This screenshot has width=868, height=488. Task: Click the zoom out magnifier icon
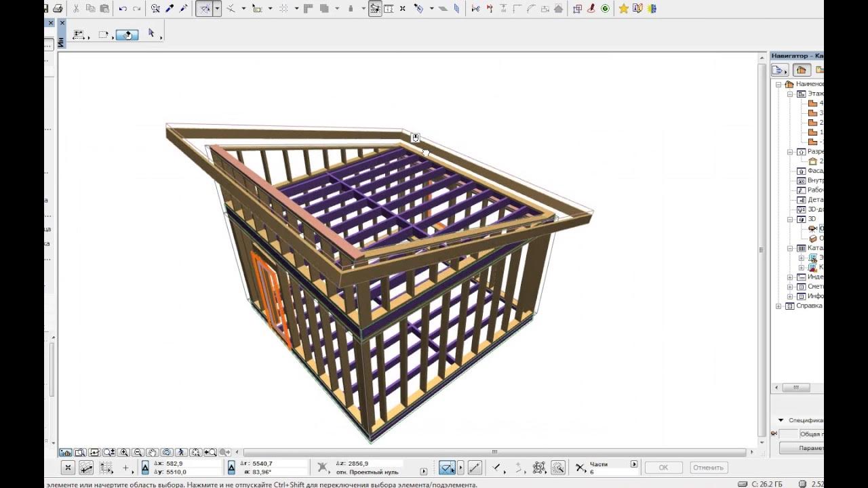138,452
